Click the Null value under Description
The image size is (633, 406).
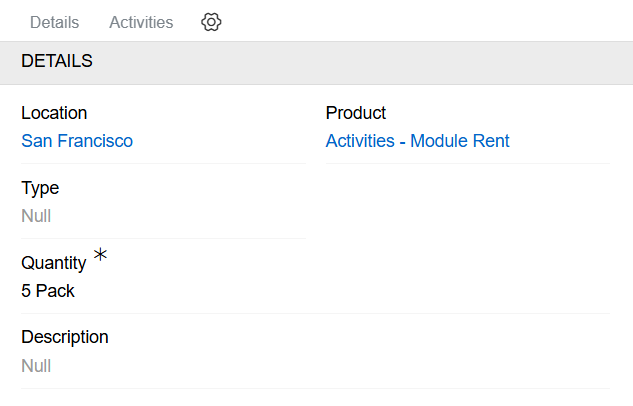pos(36,366)
